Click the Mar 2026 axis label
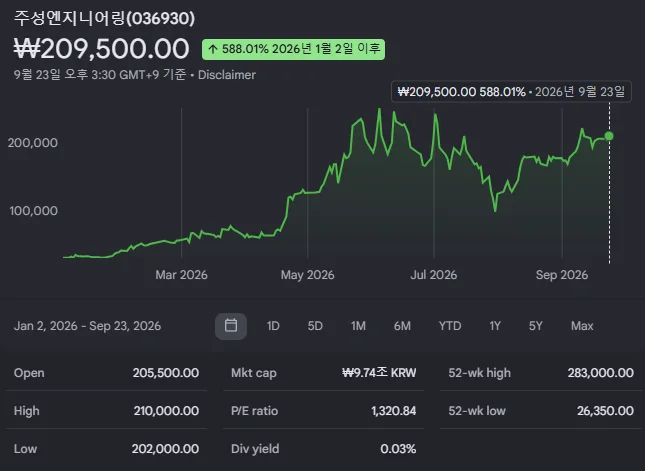645x471 pixels. click(x=181, y=275)
